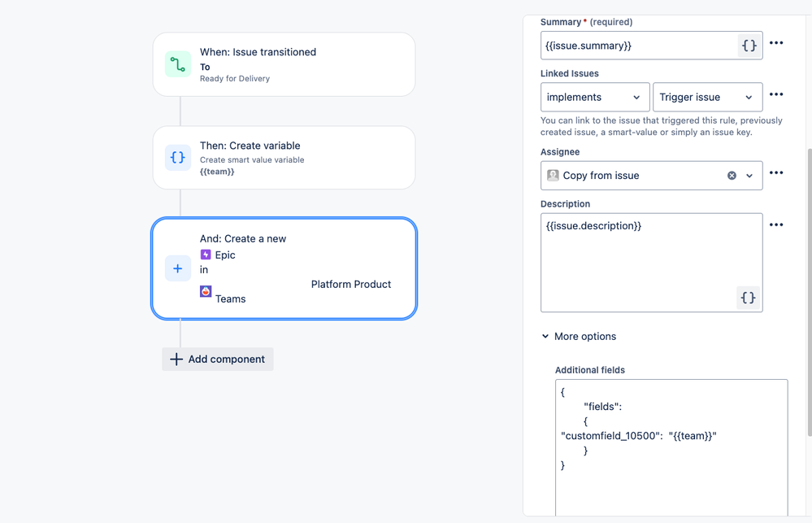Click the Ready for Delivery status text
The height and width of the screenshot is (523, 812).
[x=235, y=79]
